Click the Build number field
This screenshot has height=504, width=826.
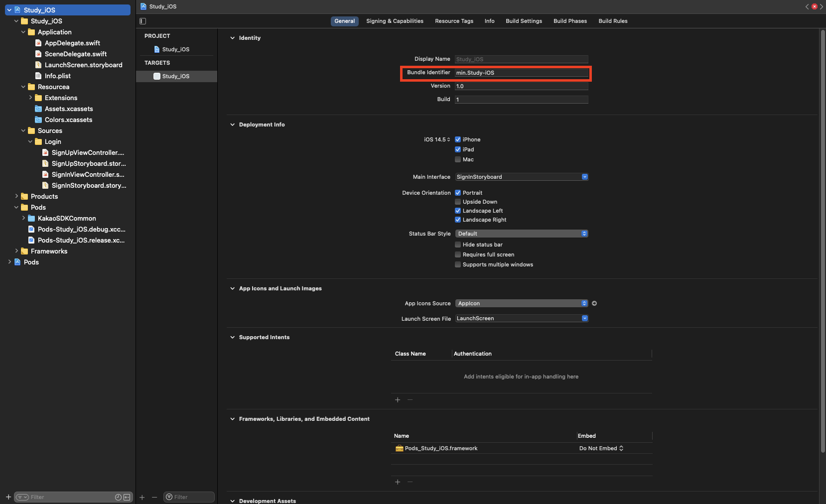522,100
